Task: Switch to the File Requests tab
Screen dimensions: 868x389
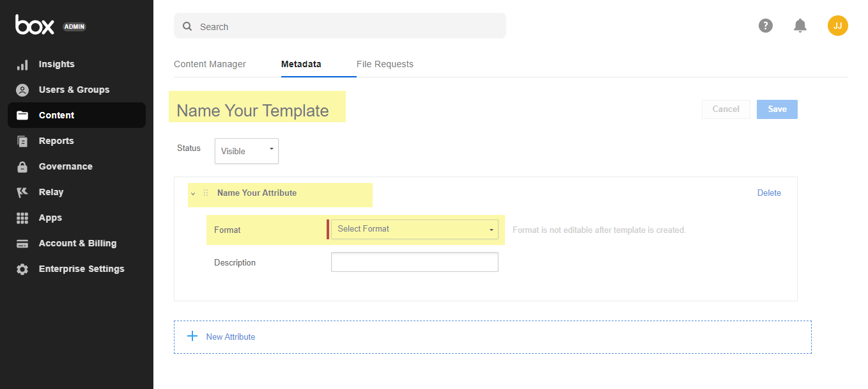Action: 385,64
